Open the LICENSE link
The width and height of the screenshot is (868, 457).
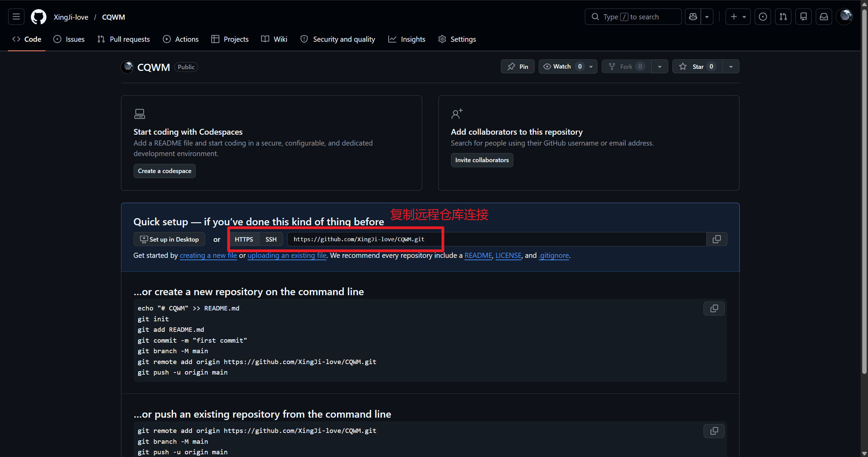508,255
